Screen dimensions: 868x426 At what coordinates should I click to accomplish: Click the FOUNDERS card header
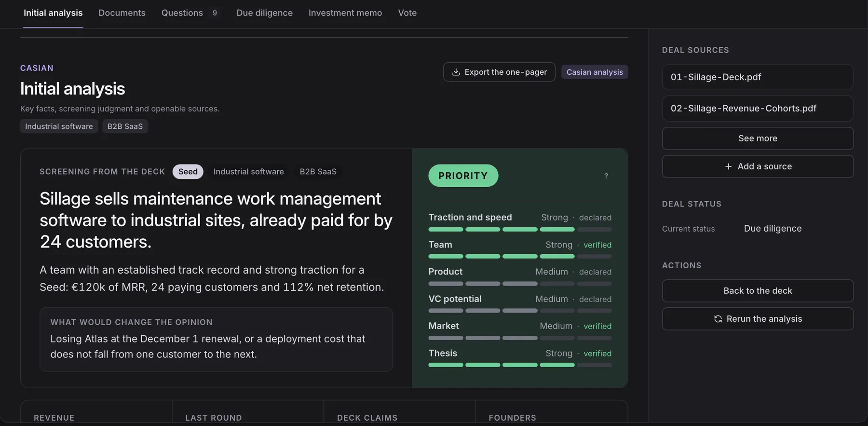[512, 418]
